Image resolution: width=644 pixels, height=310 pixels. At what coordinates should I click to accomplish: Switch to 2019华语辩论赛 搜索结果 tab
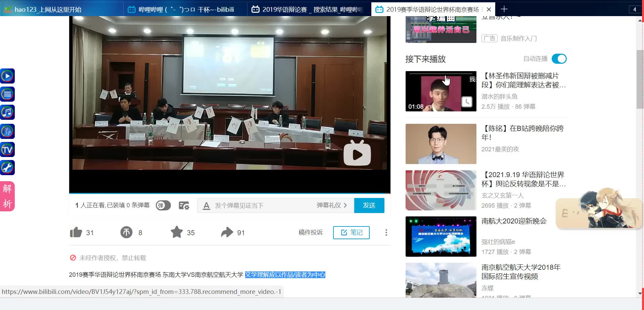[309, 9]
